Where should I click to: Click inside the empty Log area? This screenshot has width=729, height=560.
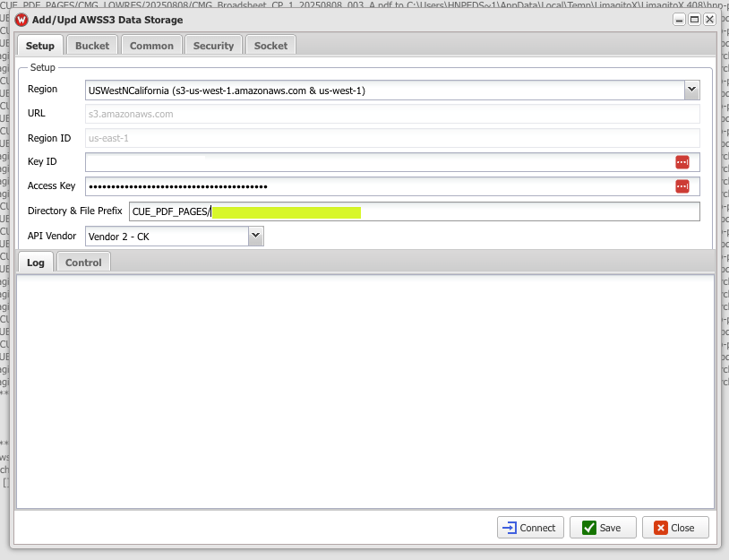(x=365, y=392)
